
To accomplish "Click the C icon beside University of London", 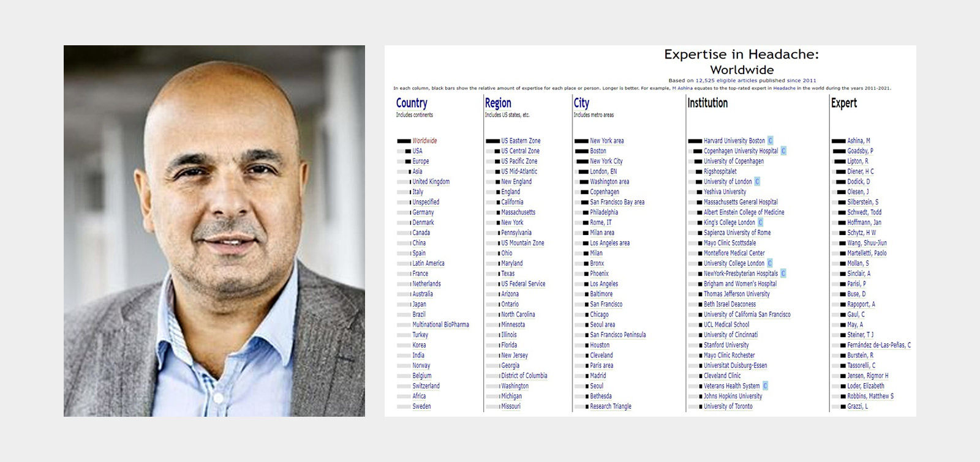I will [757, 182].
